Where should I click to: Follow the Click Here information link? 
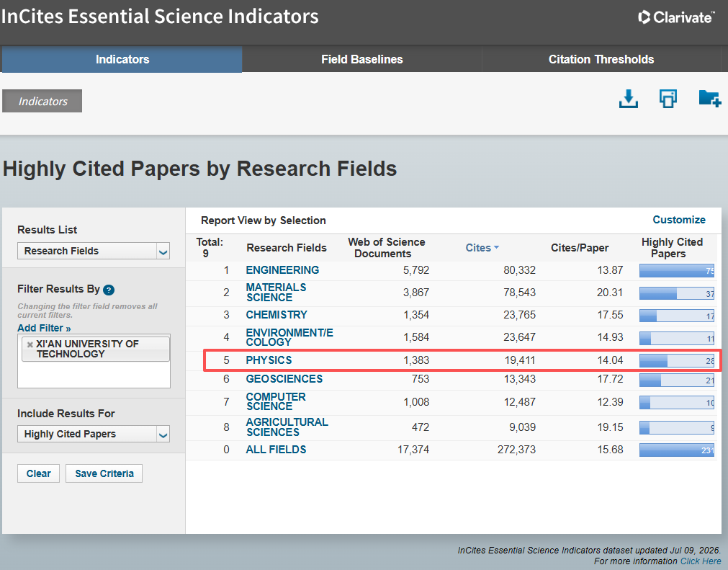(700, 561)
